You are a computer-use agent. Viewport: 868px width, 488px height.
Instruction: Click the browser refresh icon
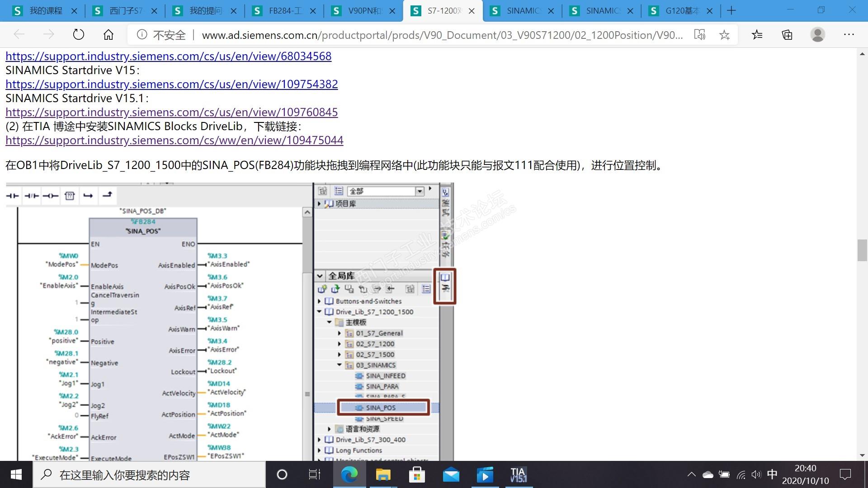pos(79,35)
